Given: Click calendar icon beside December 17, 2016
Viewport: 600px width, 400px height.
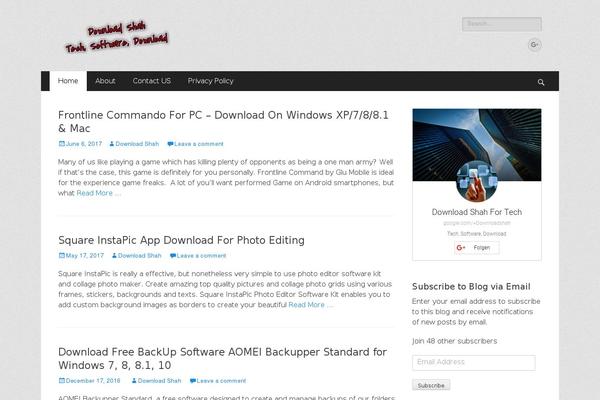Looking at the screenshot, I should pos(62,381).
